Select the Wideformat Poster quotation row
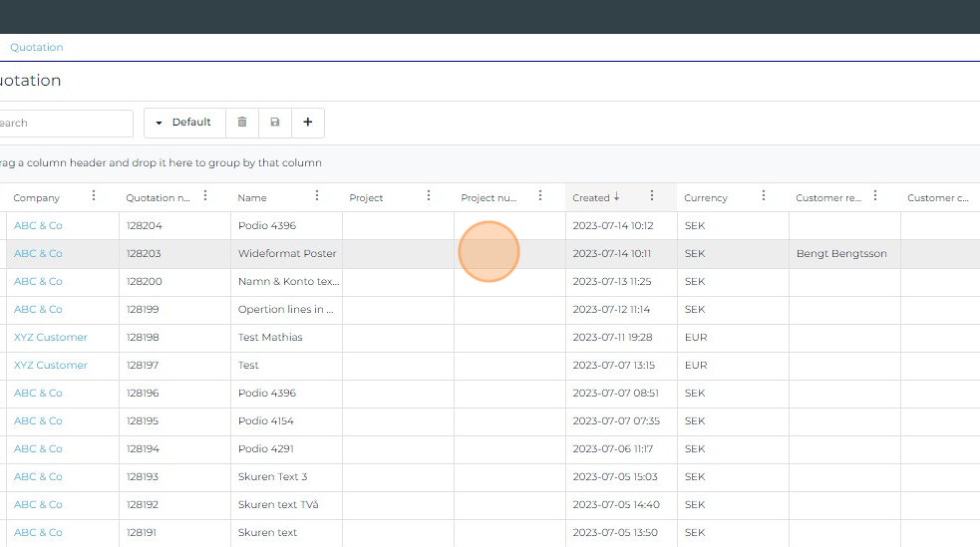980x547 pixels. click(287, 254)
